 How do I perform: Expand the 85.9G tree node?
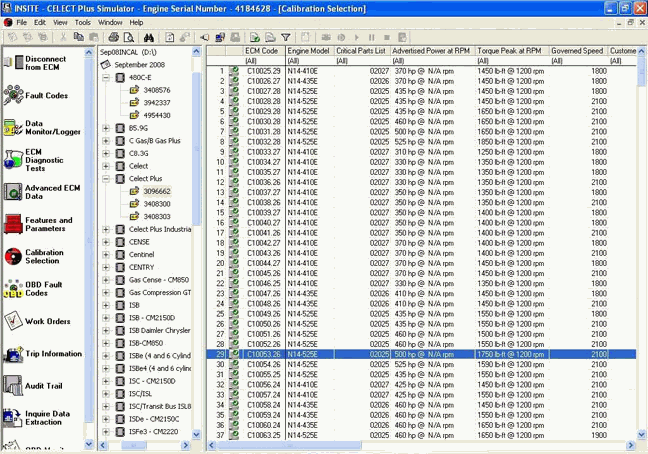pos(106,128)
